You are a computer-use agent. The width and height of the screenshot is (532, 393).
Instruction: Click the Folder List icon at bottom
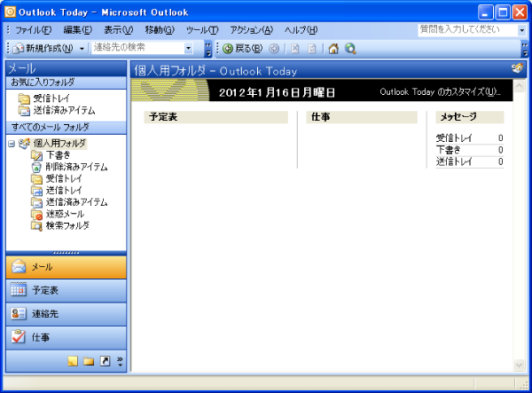[89, 361]
